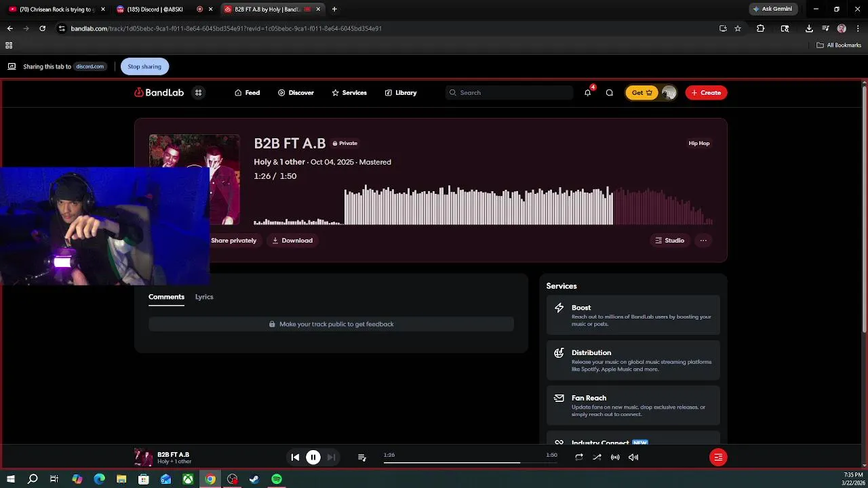Screen dimensions: 868x488
Task: Bookmark this page with the star icon
Action: [738, 28]
